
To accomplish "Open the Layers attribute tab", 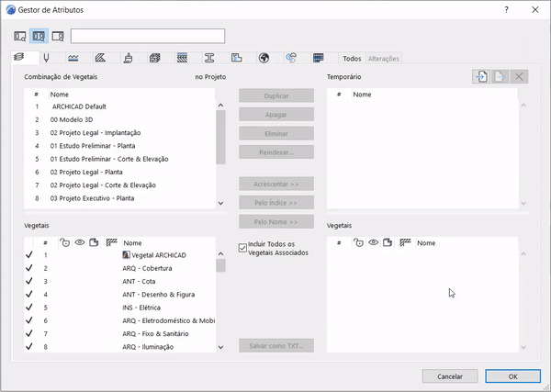I will pos(19,57).
